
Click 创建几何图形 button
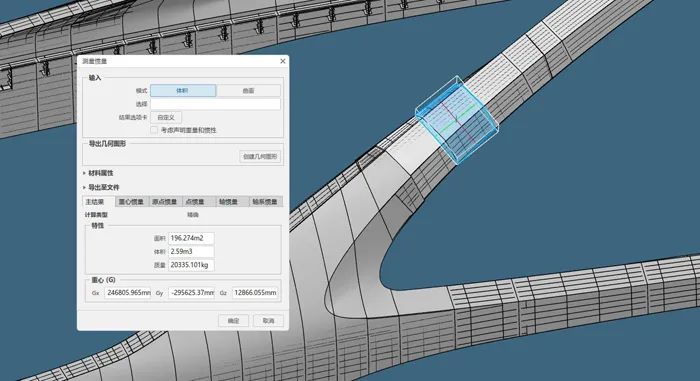[260, 156]
